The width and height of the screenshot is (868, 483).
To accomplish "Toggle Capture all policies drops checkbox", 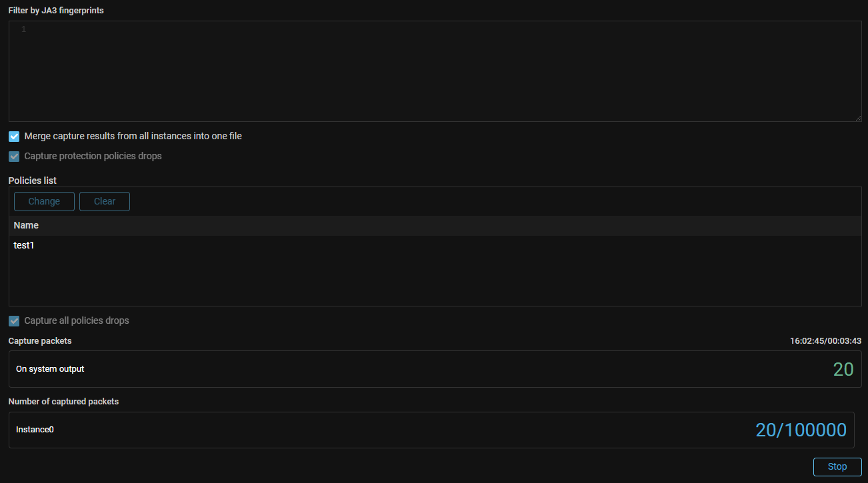I will [14, 321].
